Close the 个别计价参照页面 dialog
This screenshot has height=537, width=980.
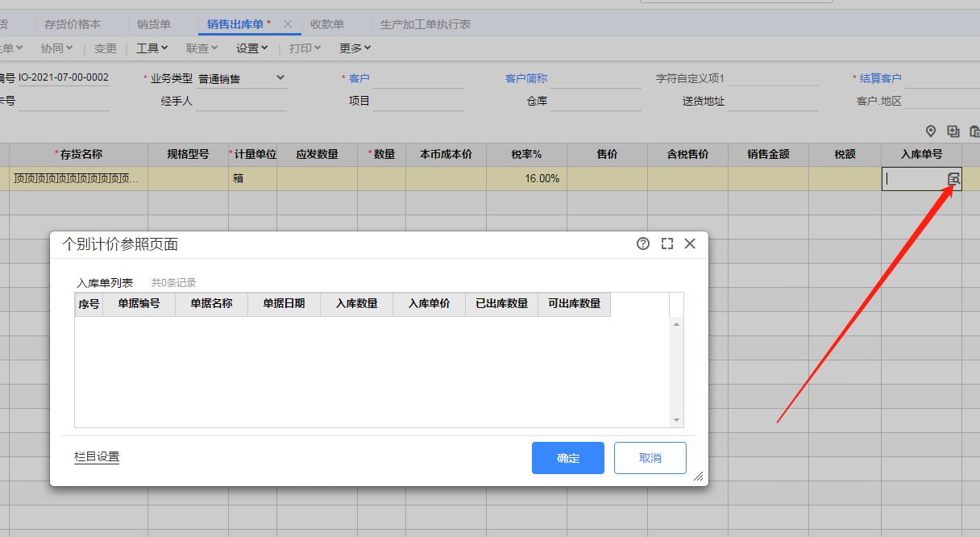click(690, 244)
